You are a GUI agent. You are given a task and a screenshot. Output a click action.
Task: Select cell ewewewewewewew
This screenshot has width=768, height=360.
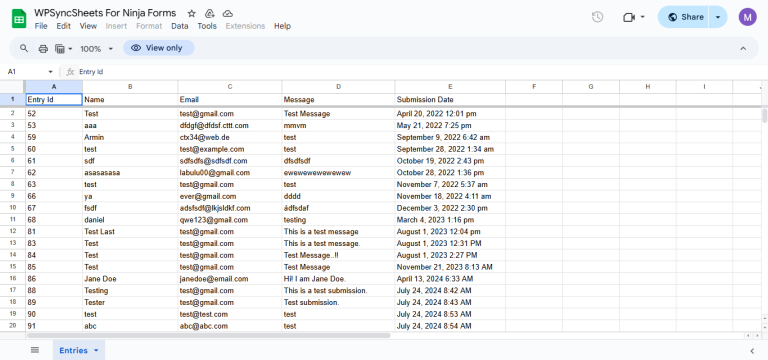tap(338, 172)
